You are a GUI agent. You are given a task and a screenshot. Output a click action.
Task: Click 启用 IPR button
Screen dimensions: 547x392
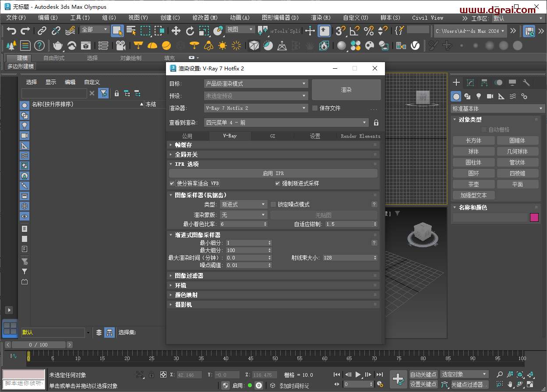[273, 173]
